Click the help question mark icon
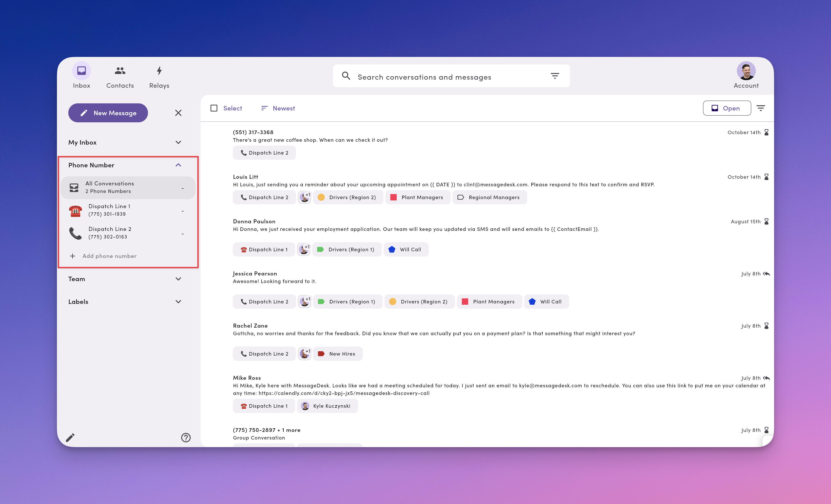The image size is (831, 504). point(186,438)
